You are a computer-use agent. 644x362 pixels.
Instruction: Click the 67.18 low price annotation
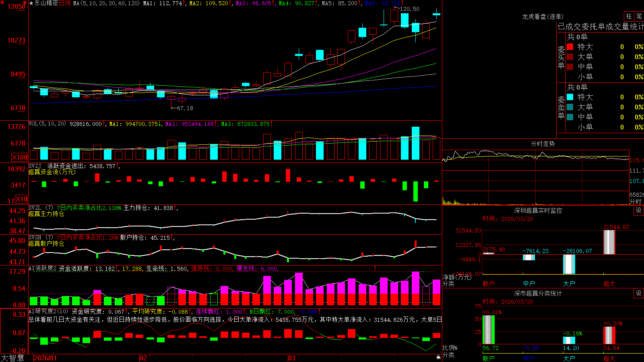click(x=185, y=108)
